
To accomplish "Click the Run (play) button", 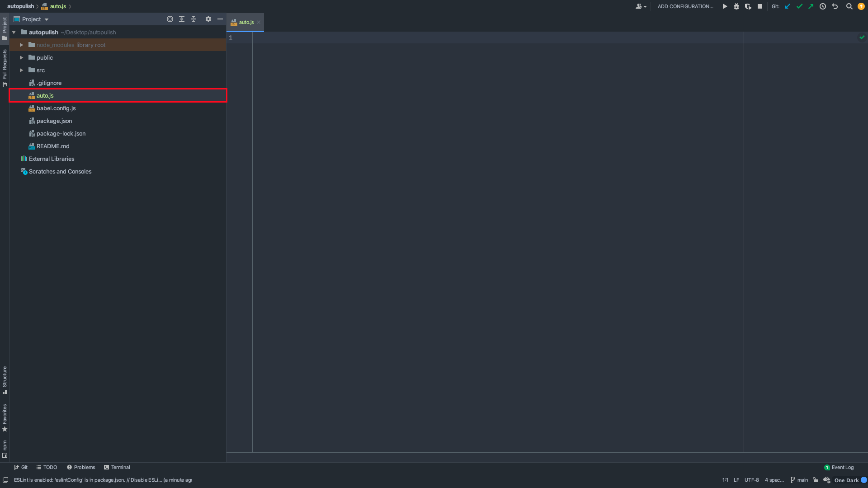I will click(x=725, y=6).
